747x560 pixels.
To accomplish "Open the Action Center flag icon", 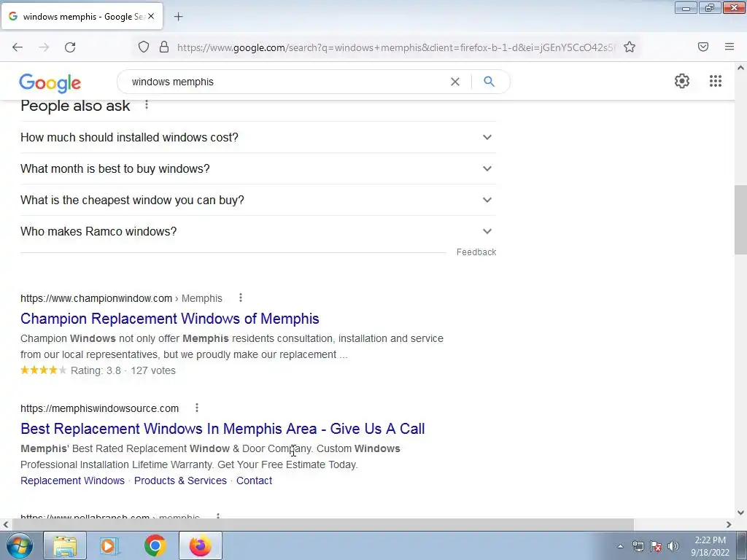I will (656, 546).
